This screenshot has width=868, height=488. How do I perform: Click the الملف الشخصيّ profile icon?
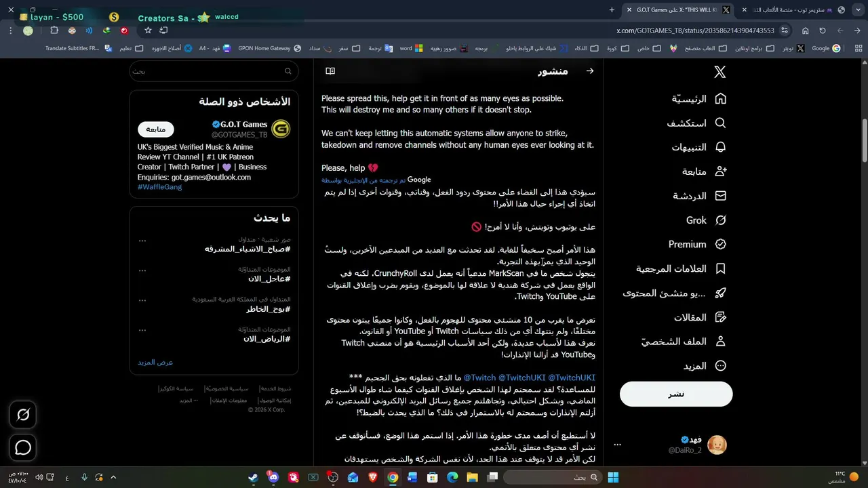tap(720, 342)
